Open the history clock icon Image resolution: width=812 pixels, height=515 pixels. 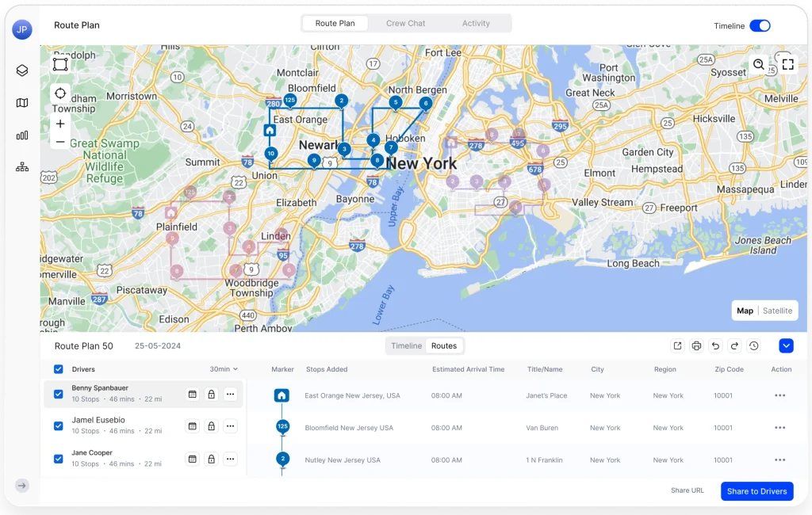753,345
